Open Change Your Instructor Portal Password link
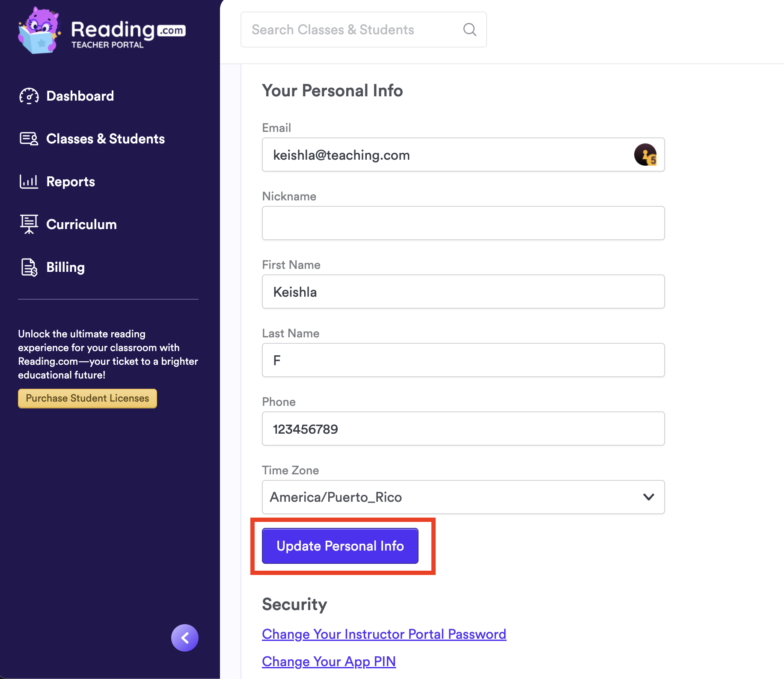 pos(384,634)
